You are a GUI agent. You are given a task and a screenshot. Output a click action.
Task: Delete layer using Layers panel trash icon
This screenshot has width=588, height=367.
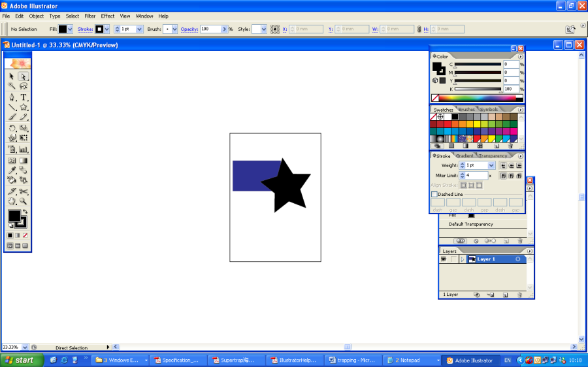pos(519,295)
